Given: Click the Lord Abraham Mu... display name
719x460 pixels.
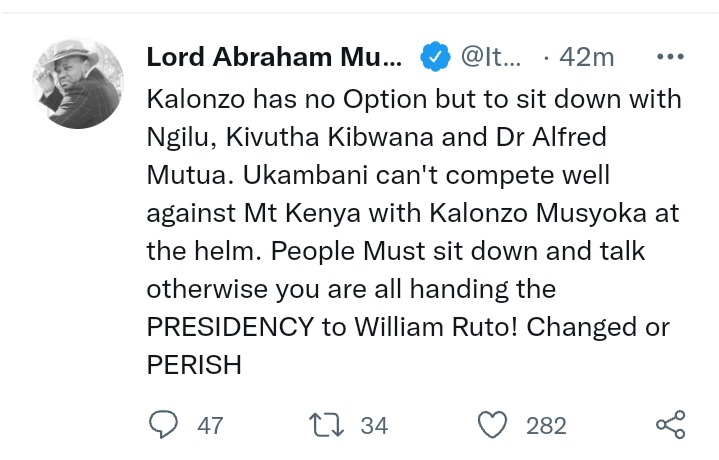Looking at the screenshot, I should pos(274,57).
